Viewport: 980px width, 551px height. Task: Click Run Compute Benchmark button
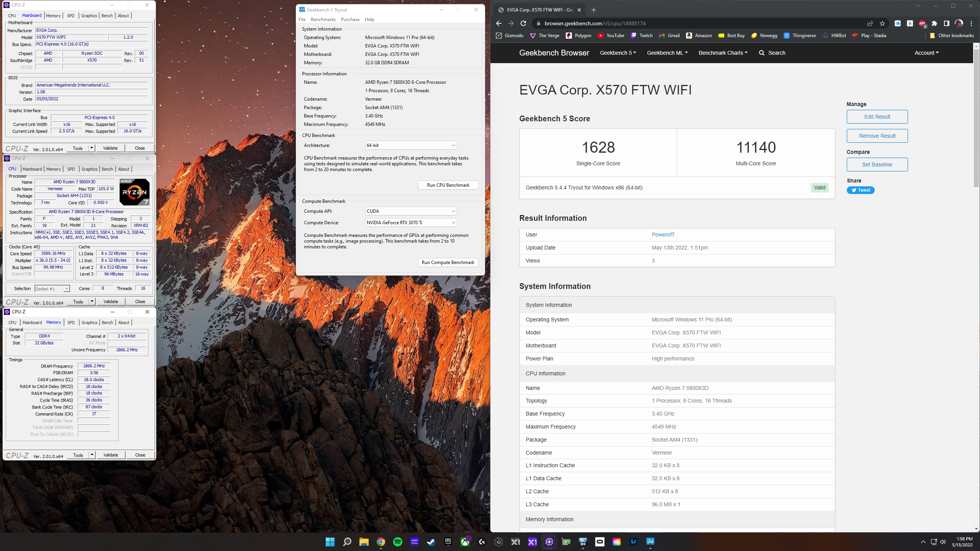(448, 262)
